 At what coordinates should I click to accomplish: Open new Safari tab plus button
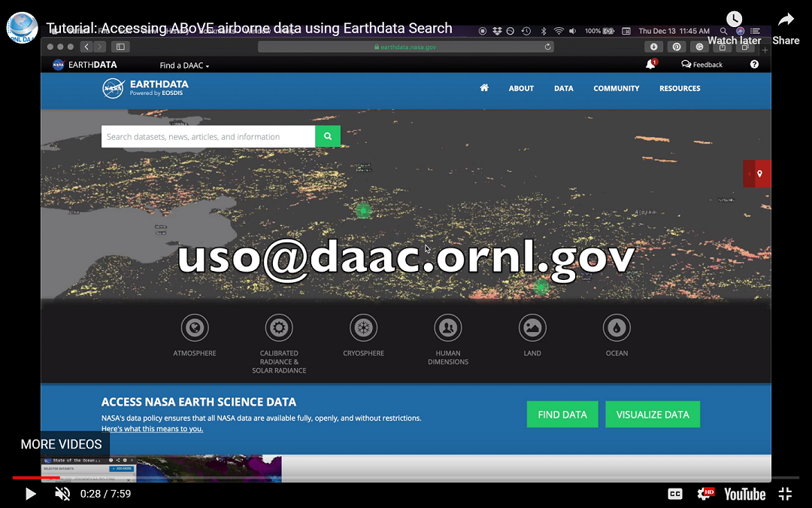tap(765, 50)
